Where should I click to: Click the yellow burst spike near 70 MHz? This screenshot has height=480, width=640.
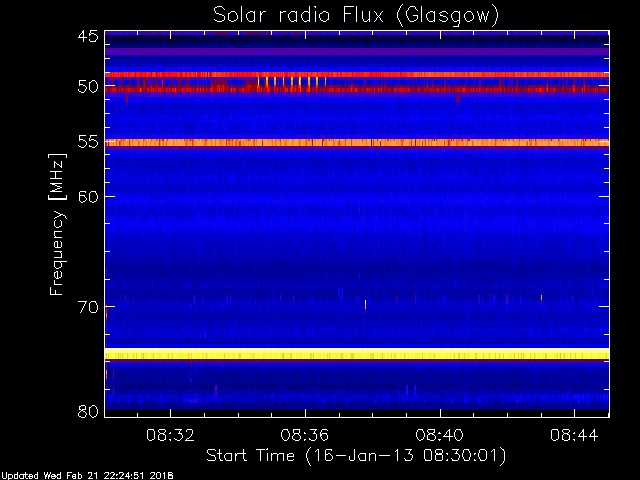click(365, 304)
